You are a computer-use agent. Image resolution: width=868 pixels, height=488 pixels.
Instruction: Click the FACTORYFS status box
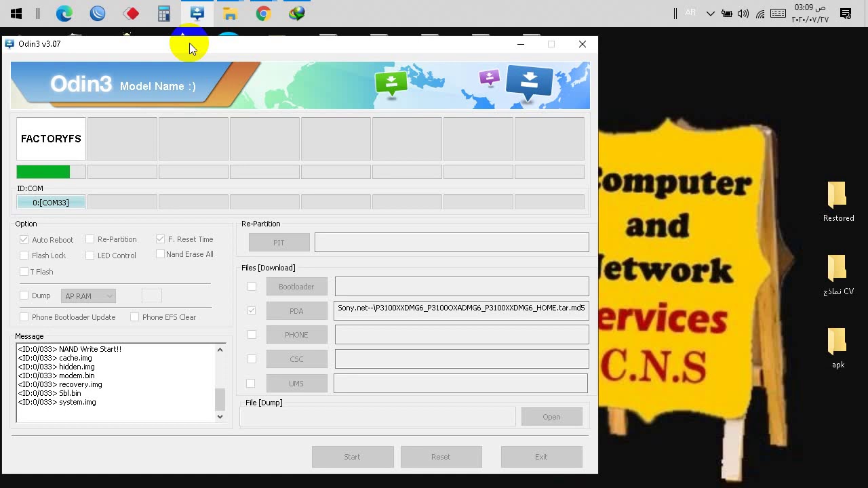pyautogui.click(x=51, y=139)
